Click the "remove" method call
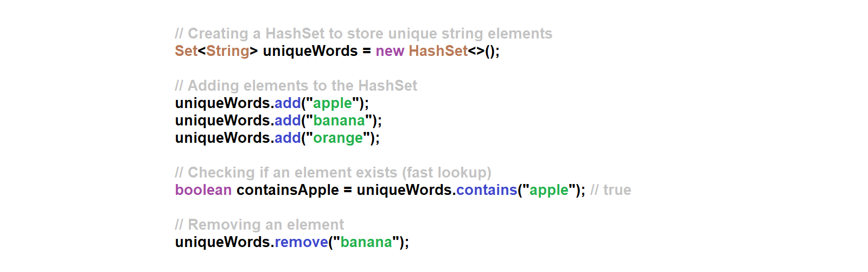The width and height of the screenshot is (868, 272). click(302, 242)
